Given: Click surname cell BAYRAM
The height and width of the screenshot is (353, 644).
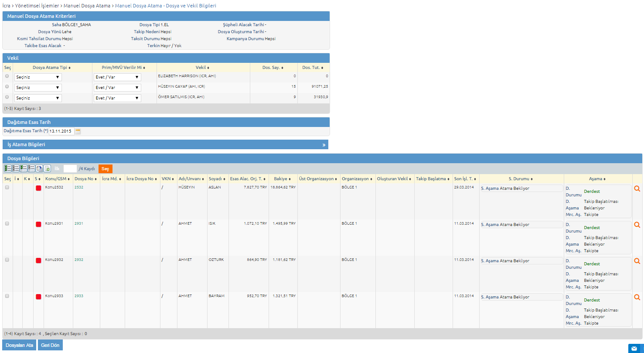Looking at the screenshot, I should (x=216, y=296).
